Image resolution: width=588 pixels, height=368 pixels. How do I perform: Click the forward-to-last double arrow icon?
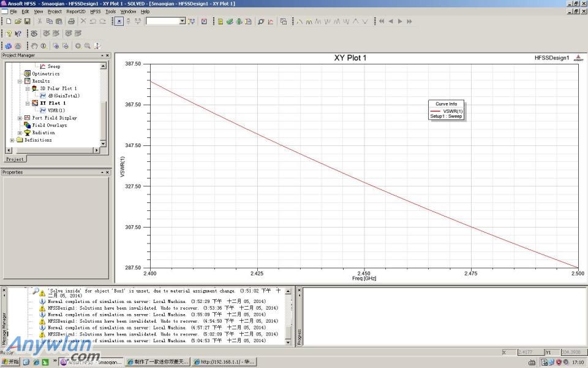pos(409,21)
